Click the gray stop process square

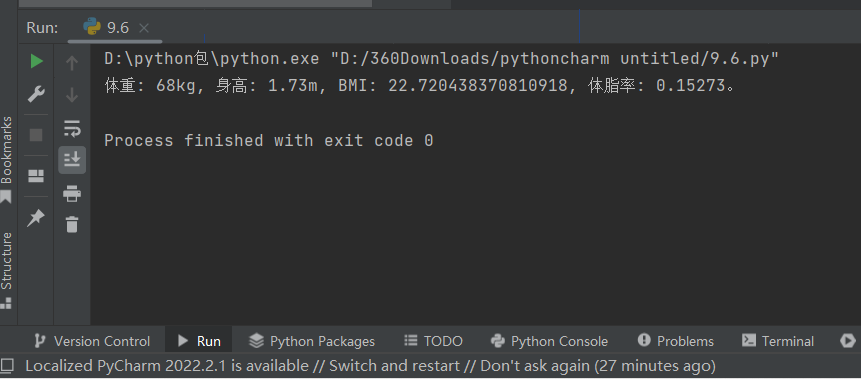(x=36, y=135)
